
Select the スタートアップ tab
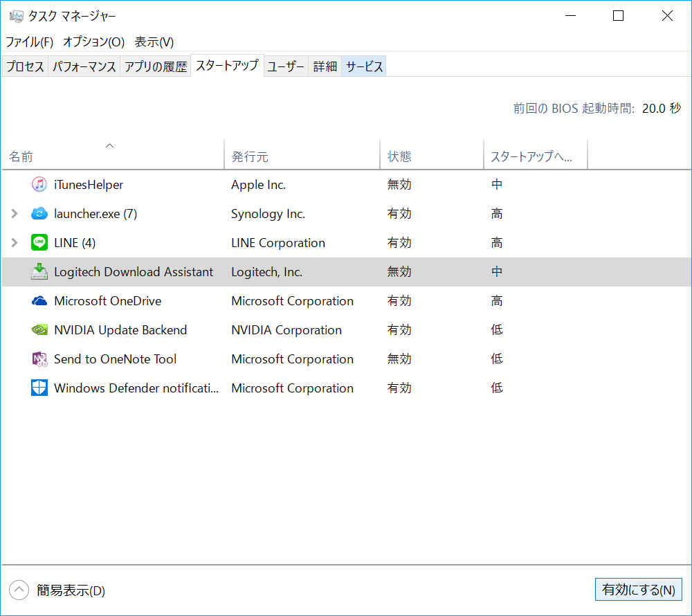(x=227, y=65)
